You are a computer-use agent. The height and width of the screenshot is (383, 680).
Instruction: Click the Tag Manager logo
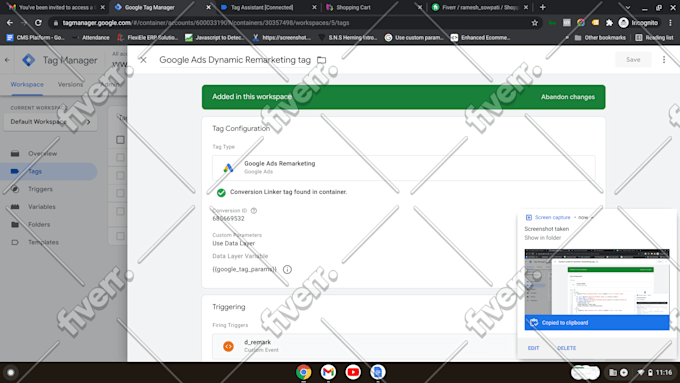click(29, 60)
